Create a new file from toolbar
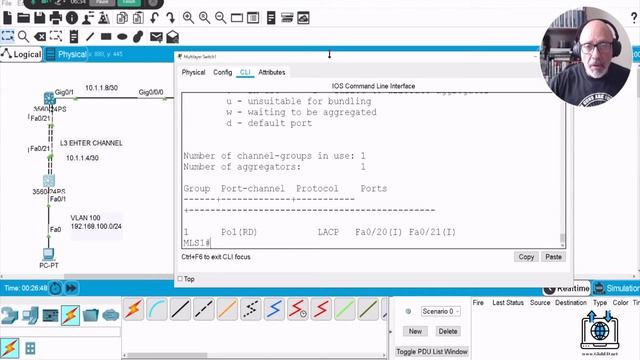 pyautogui.click(x=7, y=18)
